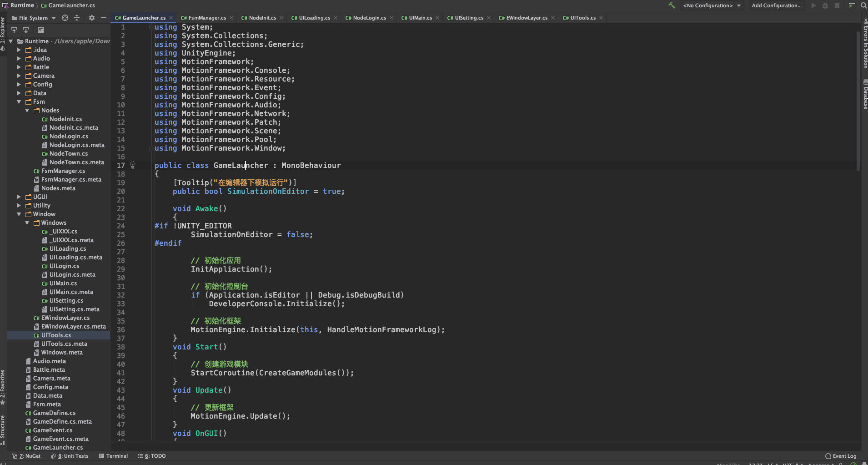Click the Stop square icon in toolbar

pyautogui.click(x=836, y=5)
